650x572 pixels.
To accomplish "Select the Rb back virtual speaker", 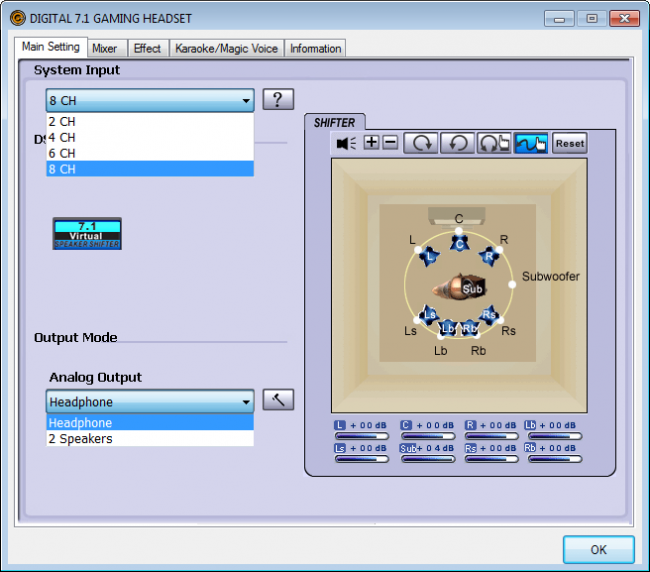I will 469,328.
